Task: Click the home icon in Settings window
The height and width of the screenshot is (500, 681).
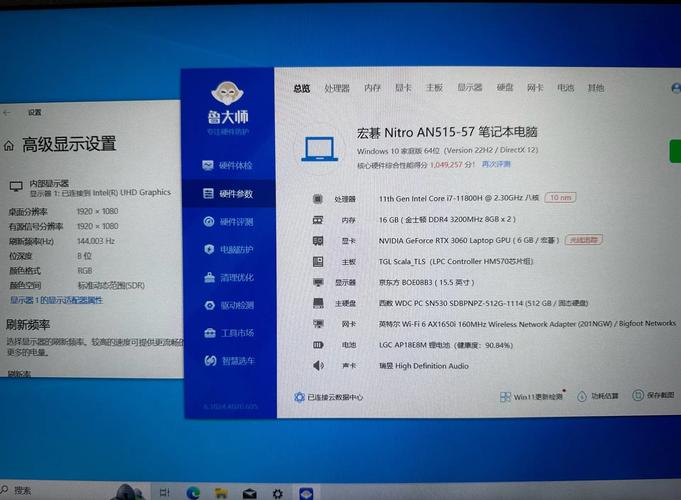Action: tap(9, 146)
